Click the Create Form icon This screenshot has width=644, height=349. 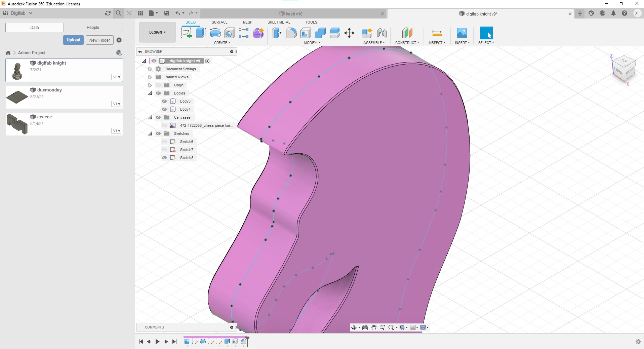[x=258, y=33]
